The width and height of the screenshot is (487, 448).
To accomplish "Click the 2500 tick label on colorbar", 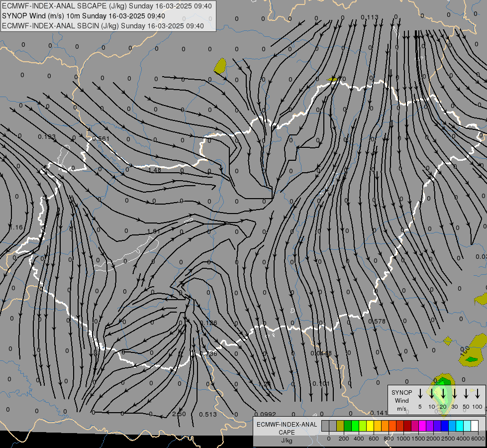I will point(448,439).
